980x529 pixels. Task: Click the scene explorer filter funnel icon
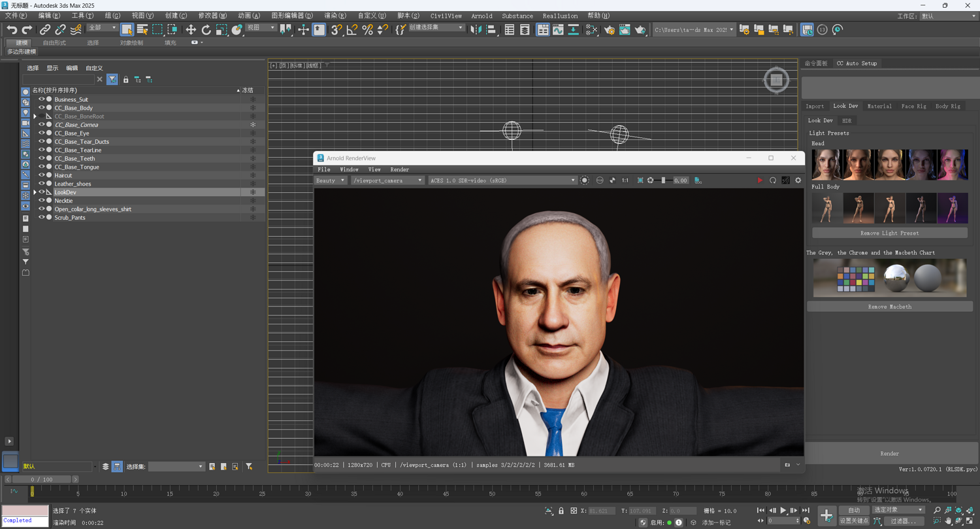pos(112,79)
